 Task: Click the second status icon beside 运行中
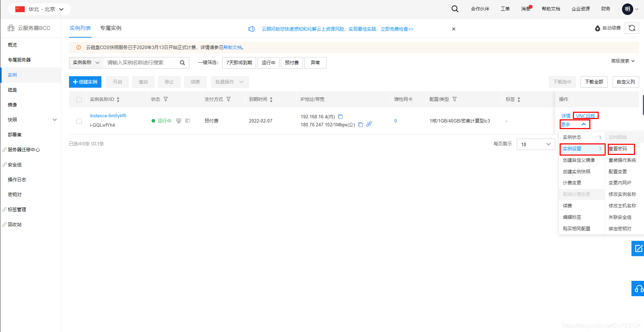tap(187, 121)
